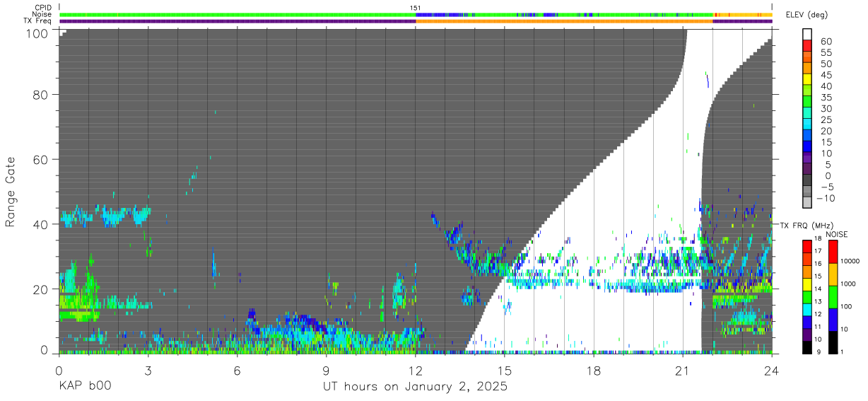Click the 3 tick label on UT hours axis
Image resolution: width=868 pixels, height=401 pixels.
coord(148,370)
